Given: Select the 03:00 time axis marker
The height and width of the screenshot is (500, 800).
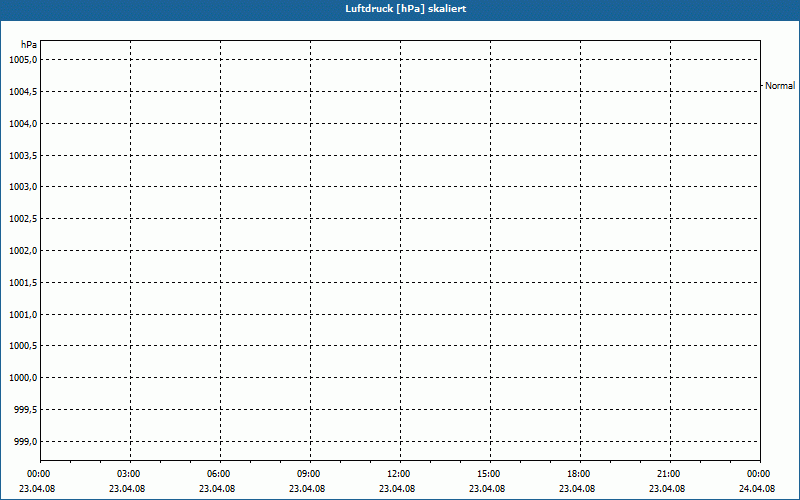Looking at the screenshot, I should pos(129,474).
